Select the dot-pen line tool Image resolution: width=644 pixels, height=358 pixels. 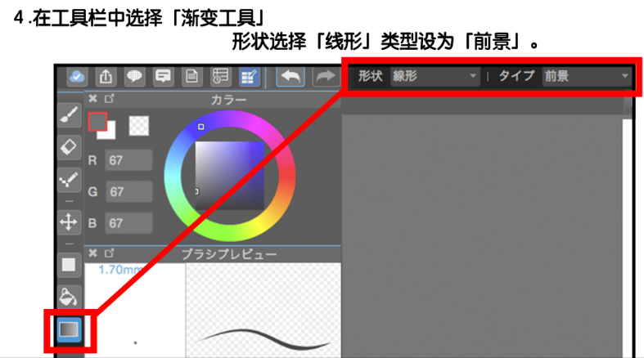[x=69, y=180]
